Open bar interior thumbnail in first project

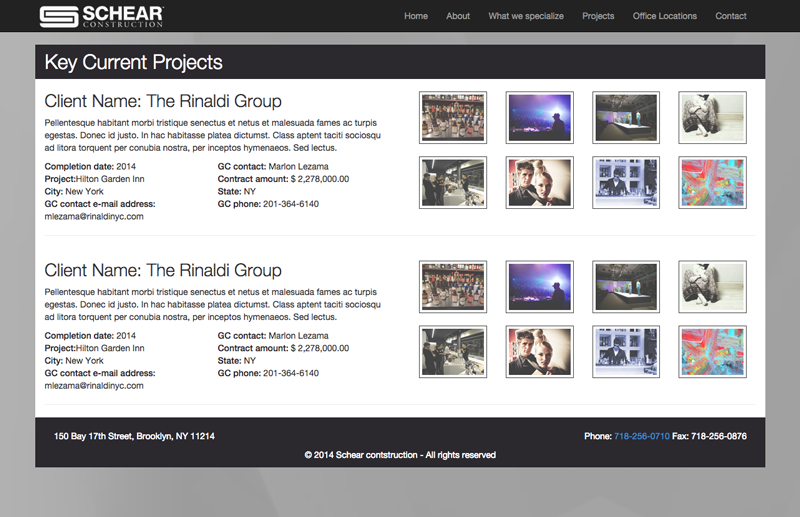(x=453, y=183)
